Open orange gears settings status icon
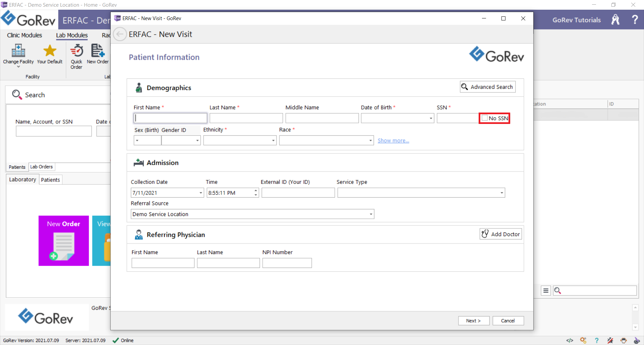 click(x=583, y=340)
